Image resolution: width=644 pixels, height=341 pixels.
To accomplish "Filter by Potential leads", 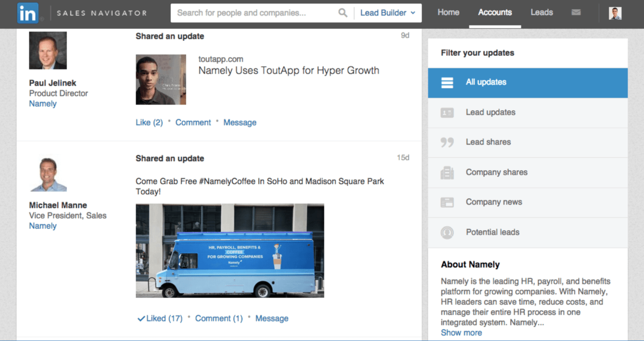I will pos(528,233).
